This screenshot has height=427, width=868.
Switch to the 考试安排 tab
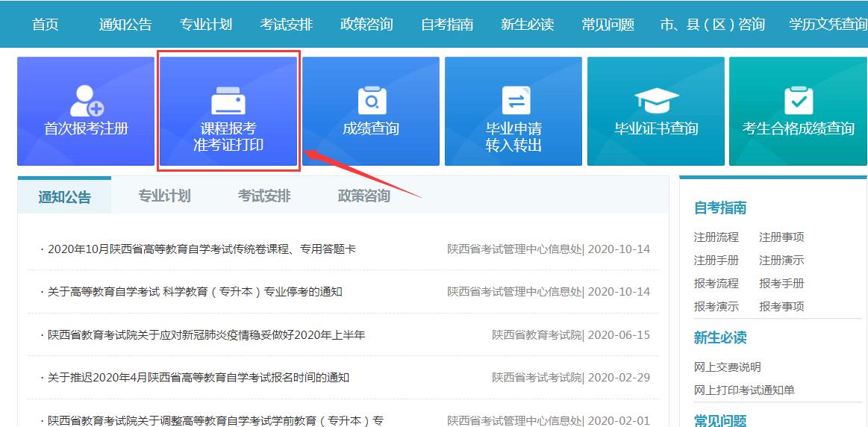pos(264,196)
